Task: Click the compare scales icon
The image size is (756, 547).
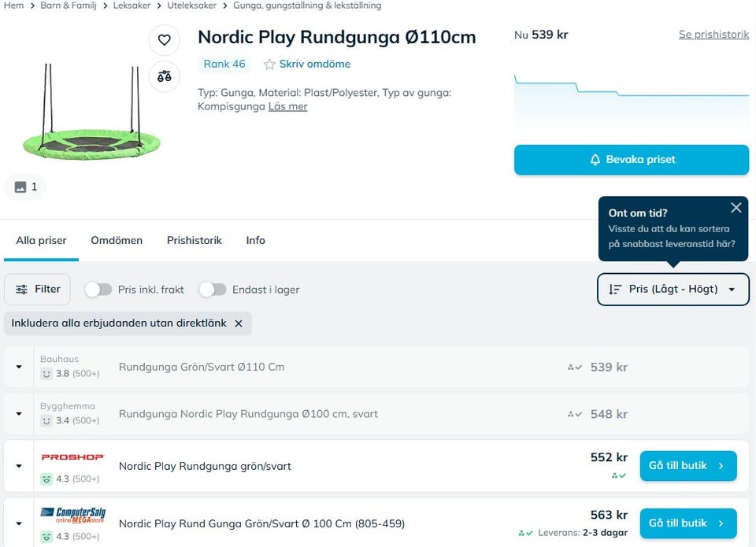Action: (164, 76)
